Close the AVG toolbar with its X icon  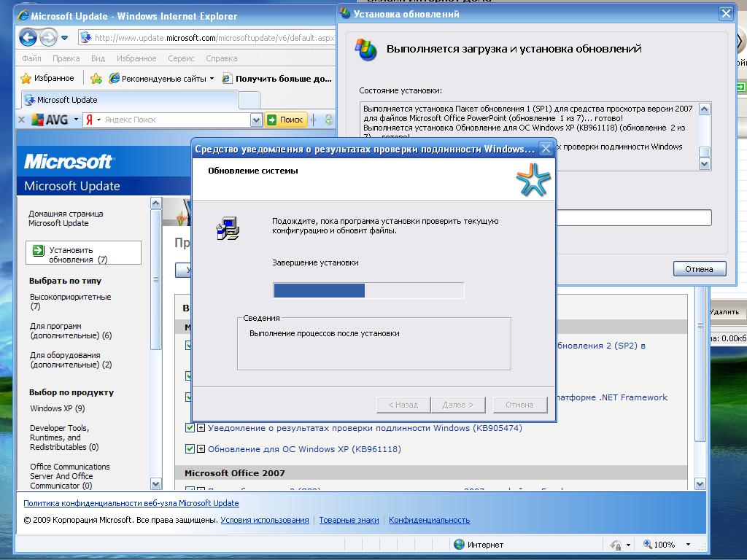(x=21, y=120)
